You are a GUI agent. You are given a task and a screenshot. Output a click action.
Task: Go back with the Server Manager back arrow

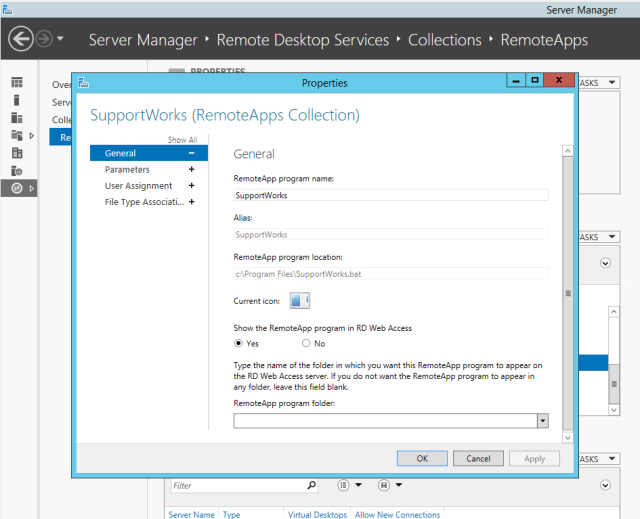click(x=20, y=39)
